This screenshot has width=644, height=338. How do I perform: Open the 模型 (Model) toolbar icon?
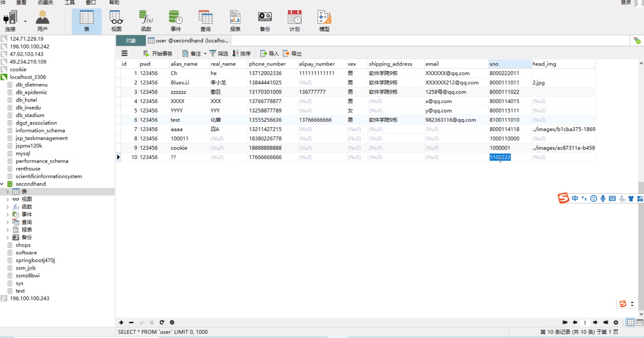pyautogui.click(x=324, y=21)
